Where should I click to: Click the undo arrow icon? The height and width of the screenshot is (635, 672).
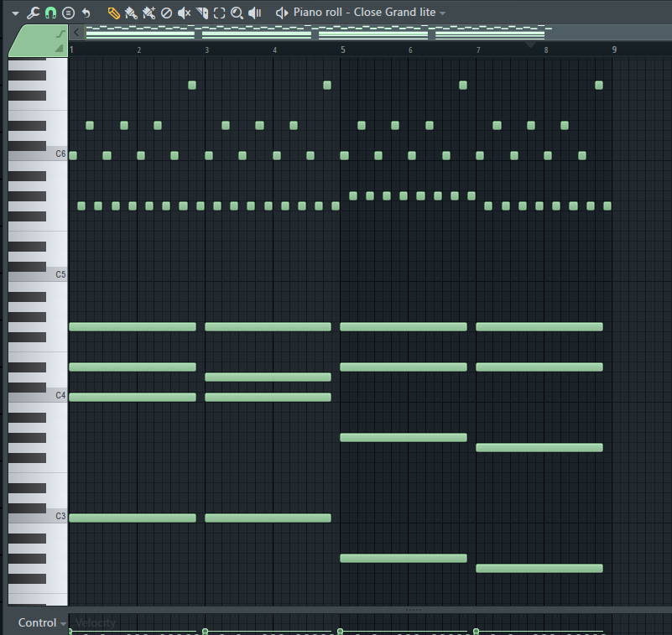pos(86,13)
